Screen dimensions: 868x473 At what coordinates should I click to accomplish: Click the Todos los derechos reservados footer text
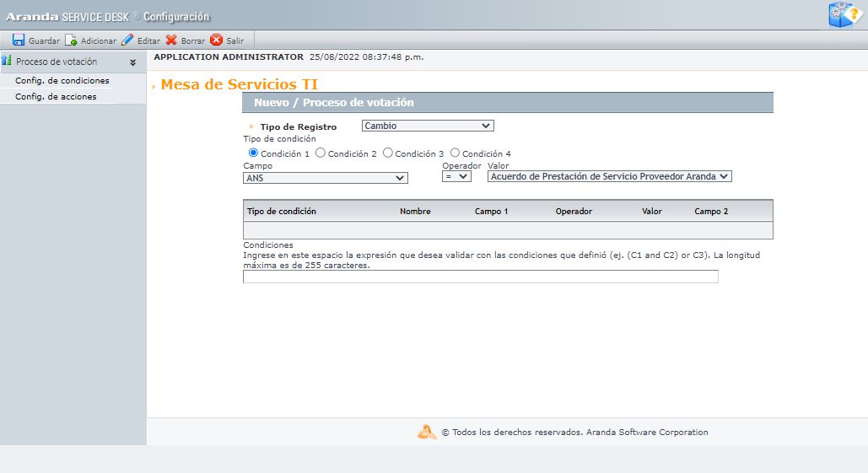pos(574,432)
